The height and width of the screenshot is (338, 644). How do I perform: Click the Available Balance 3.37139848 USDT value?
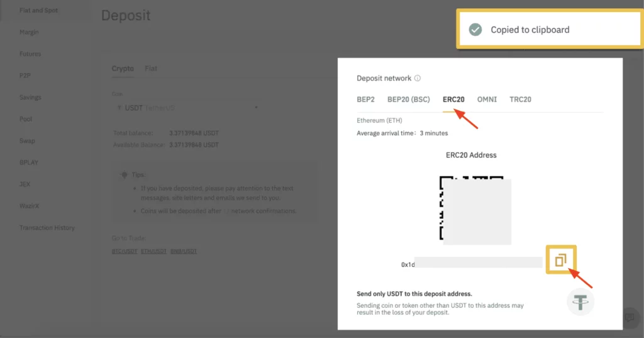[194, 145]
